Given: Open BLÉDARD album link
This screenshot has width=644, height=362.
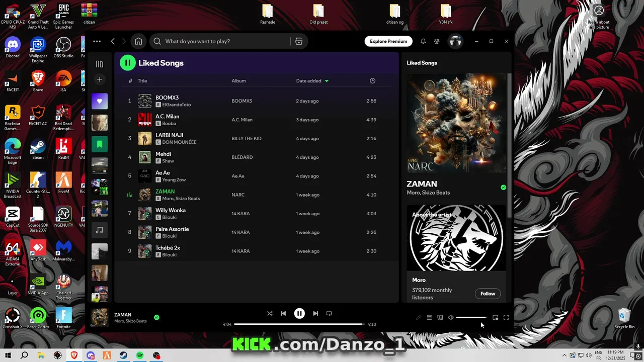Looking at the screenshot, I should 242,157.
